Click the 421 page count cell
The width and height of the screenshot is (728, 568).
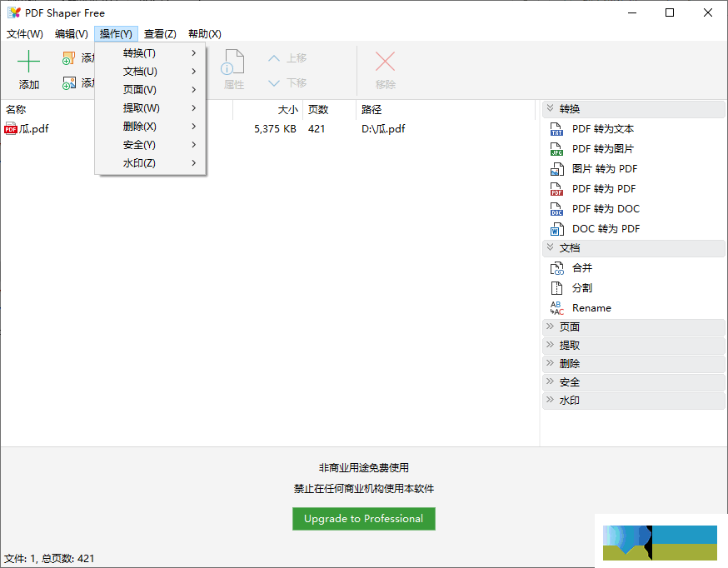317,129
